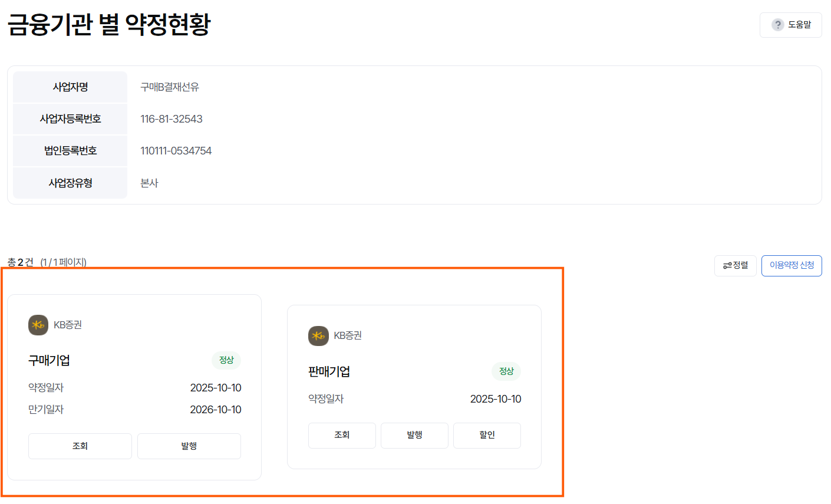Click 발행 on the 구매기업 card

point(189,446)
